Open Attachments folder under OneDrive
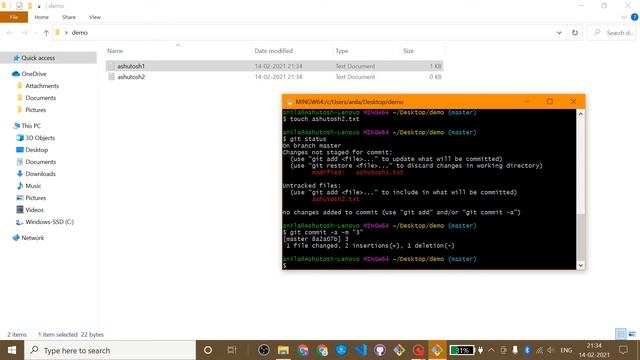The width and height of the screenshot is (640, 360). click(42, 86)
